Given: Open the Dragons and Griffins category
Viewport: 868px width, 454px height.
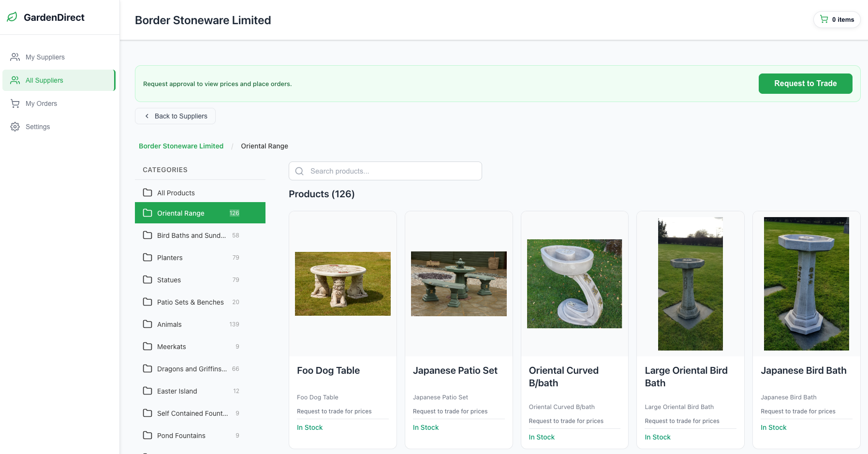Looking at the screenshot, I should pos(191,368).
